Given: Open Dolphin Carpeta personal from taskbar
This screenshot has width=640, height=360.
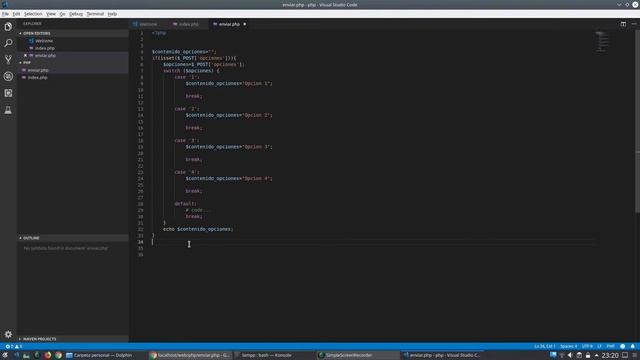Looking at the screenshot, I should [105, 356].
